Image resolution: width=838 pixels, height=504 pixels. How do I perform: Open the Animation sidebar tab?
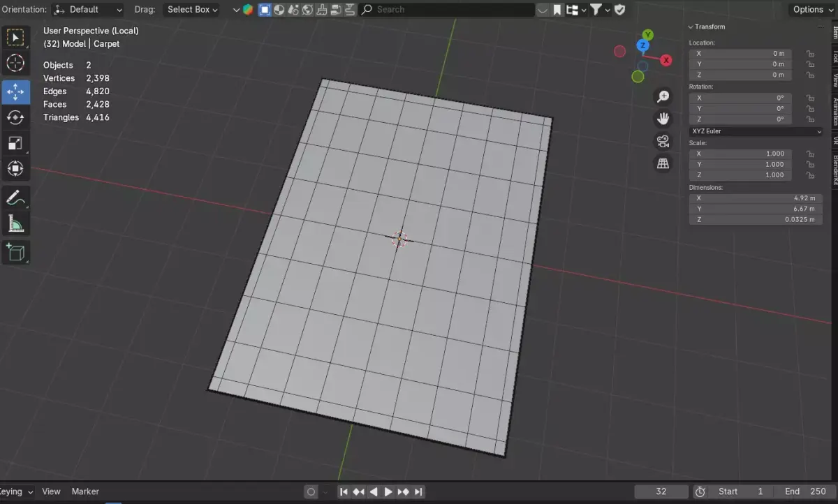coord(835,112)
